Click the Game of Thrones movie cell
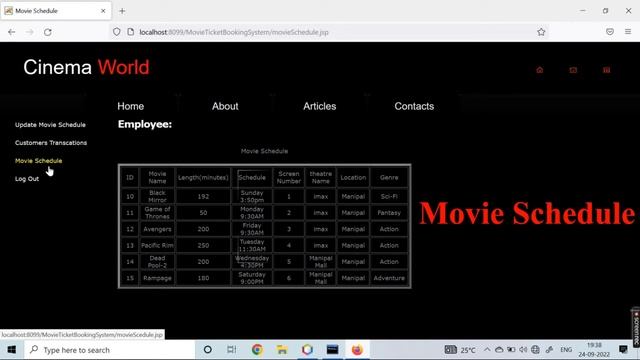 157,213
